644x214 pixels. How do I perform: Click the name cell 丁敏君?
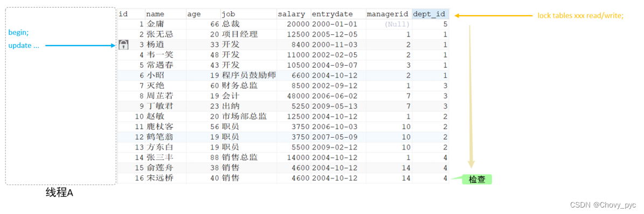point(165,106)
